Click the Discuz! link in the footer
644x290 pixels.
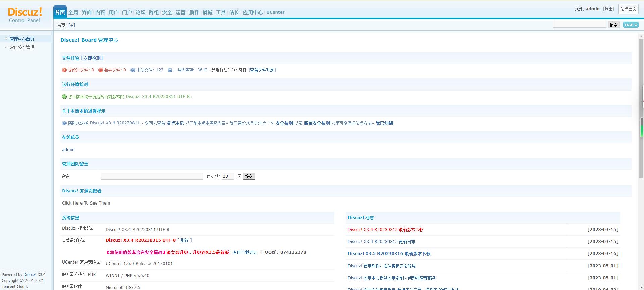pyautogui.click(x=30, y=275)
